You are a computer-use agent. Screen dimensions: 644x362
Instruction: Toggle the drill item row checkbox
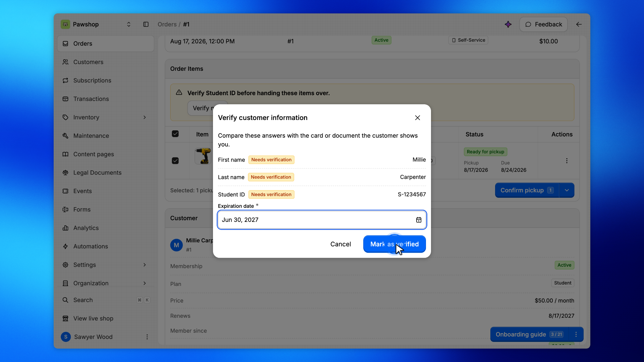(175, 161)
